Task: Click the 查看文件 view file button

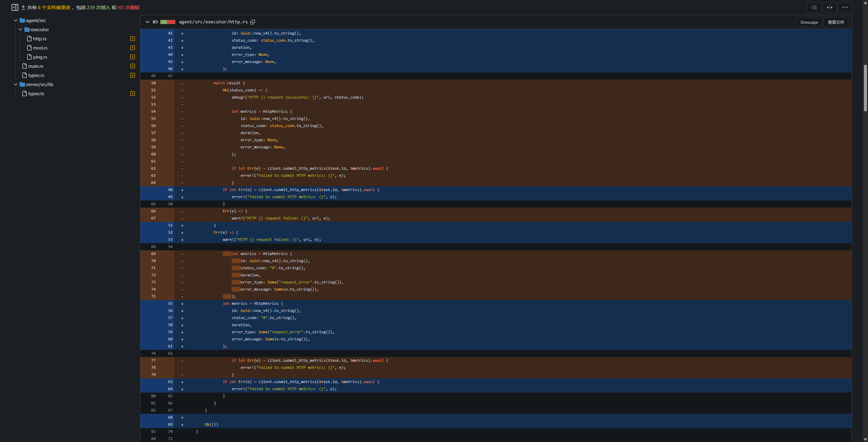Action: (836, 22)
